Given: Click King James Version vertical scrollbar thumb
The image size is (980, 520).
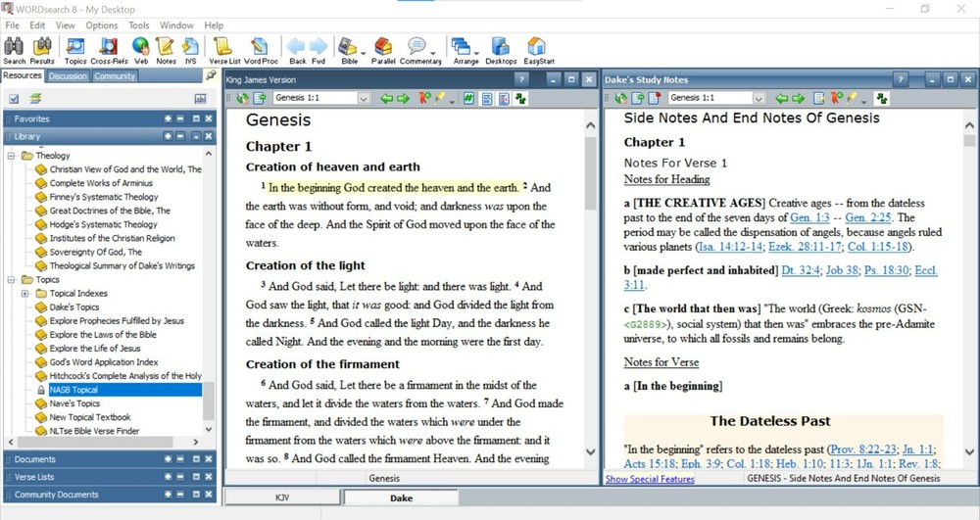Looking at the screenshot, I should pos(590,173).
